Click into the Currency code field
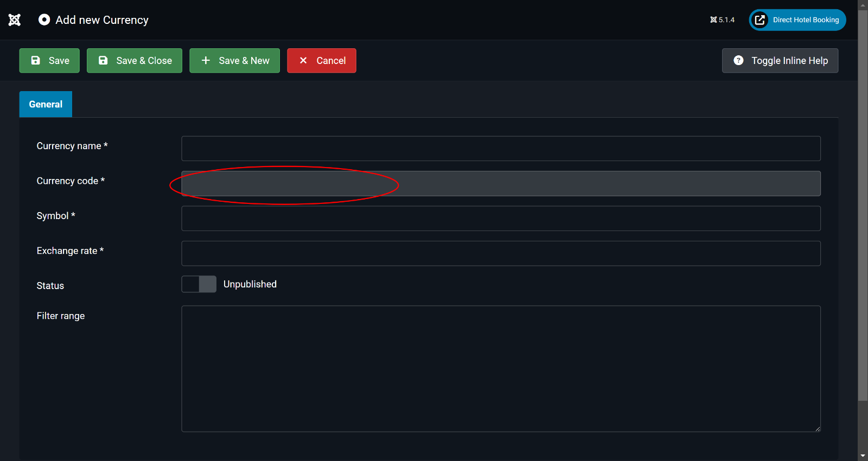The image size is (868, 461). pos(500,184)
